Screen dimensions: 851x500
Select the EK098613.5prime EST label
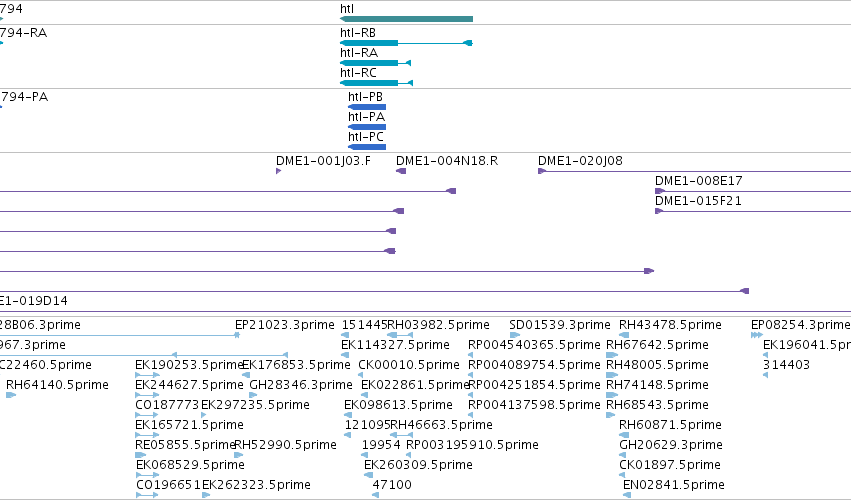pyautogui.click(x=398, y=405)
